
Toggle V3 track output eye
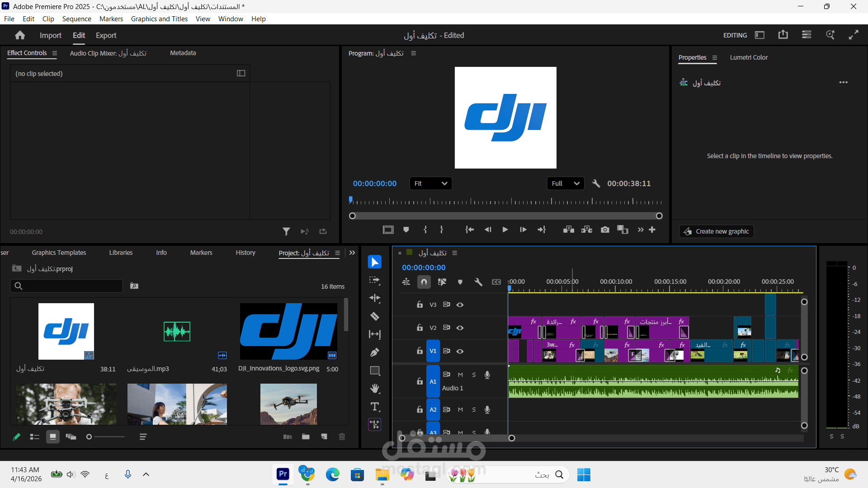click(460, 305)
